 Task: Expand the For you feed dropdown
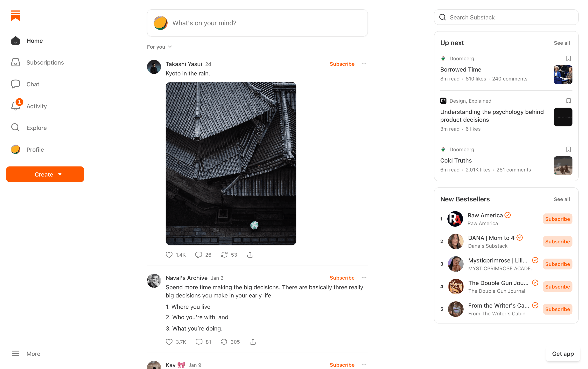159,47
